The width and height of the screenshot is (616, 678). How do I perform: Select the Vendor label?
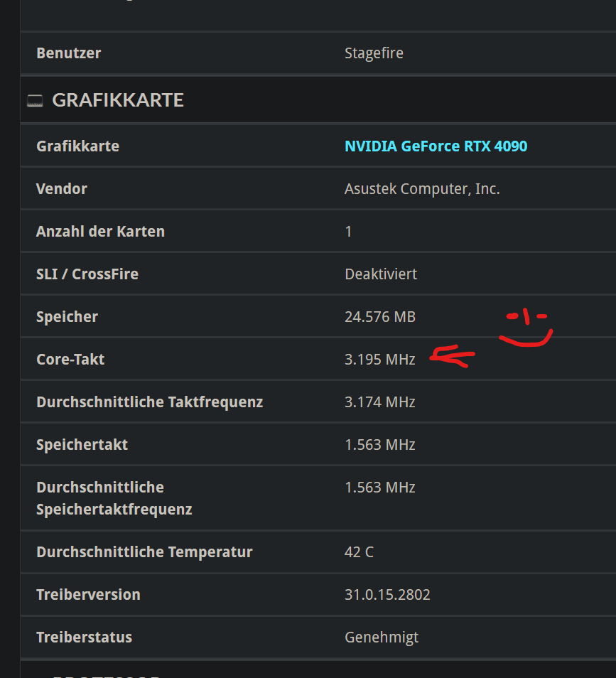62,189
